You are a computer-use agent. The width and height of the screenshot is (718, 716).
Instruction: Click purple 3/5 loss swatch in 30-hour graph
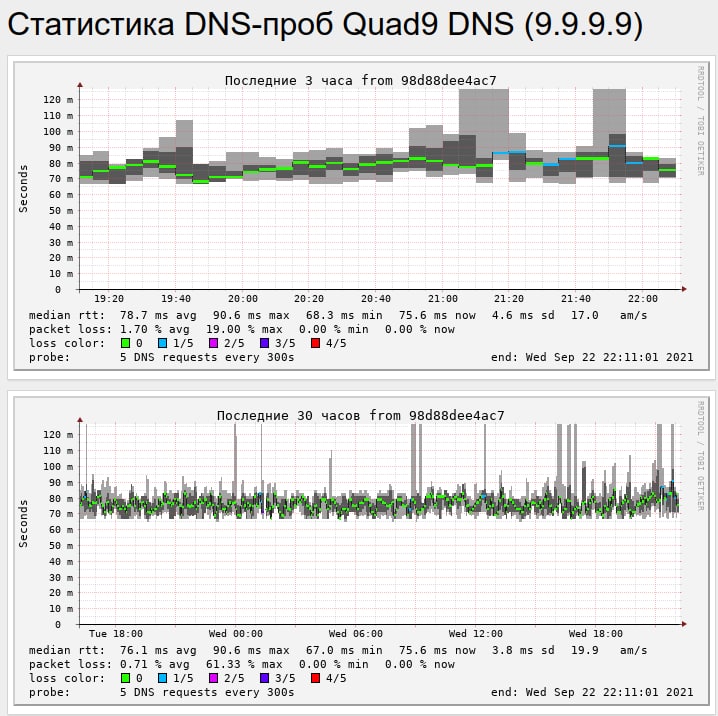coord(264,678)
